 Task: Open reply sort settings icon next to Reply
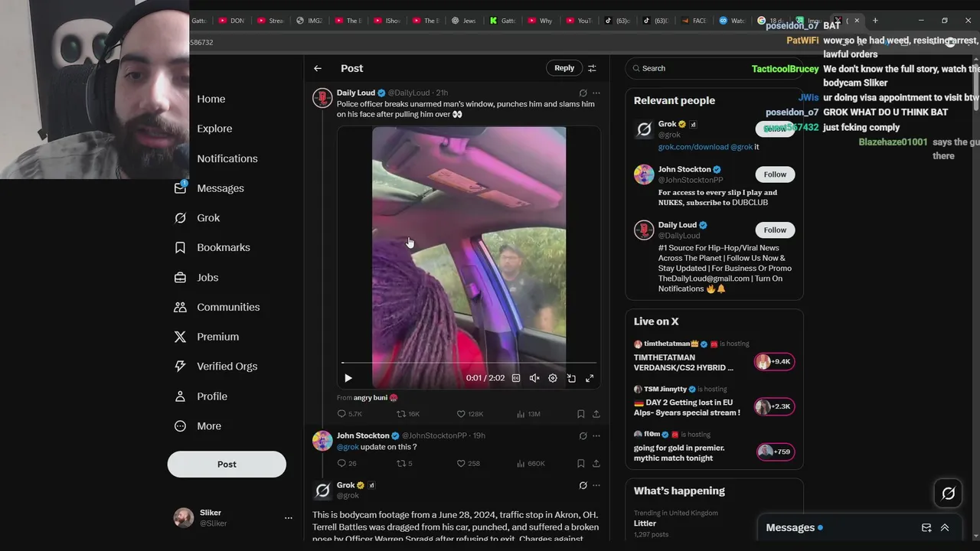[x=592, y=68]
